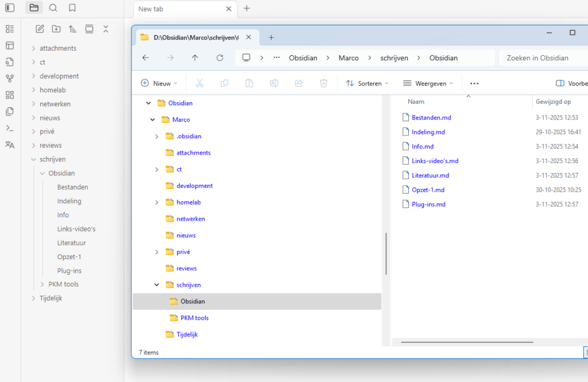Go up one folder in Explorer
The width and height of the screenshot is (588, 382).
coord(195,58)
